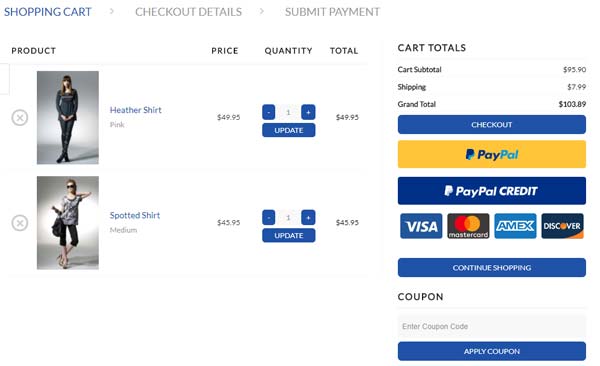
Task: Open the Submit Payment step
Action: [x=333, y=12]
